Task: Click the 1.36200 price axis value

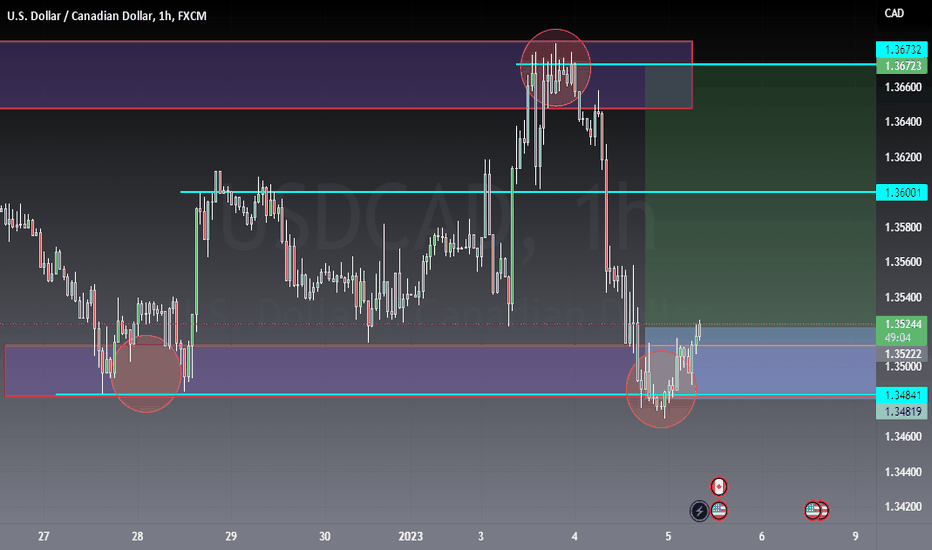Action: (903, 158)
